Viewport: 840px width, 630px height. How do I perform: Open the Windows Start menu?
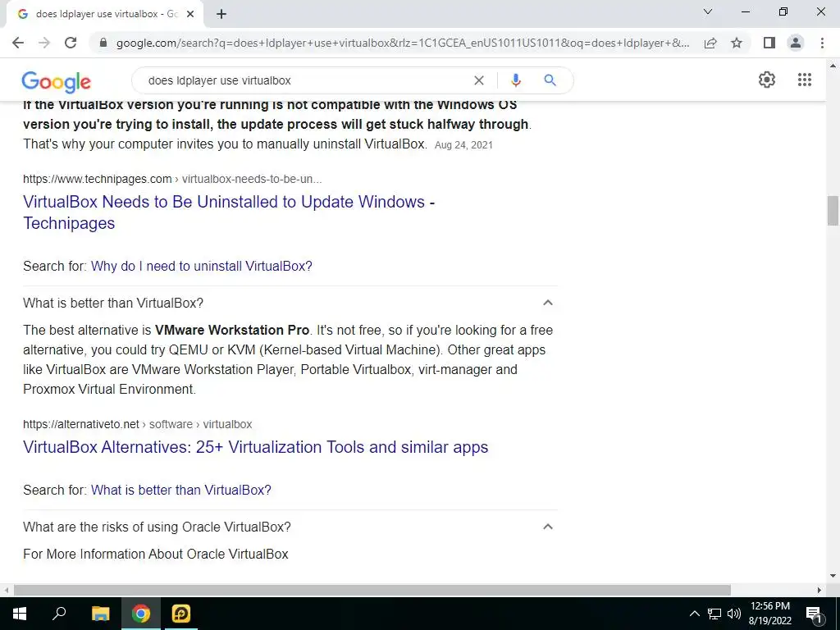(x=20, y=614)
